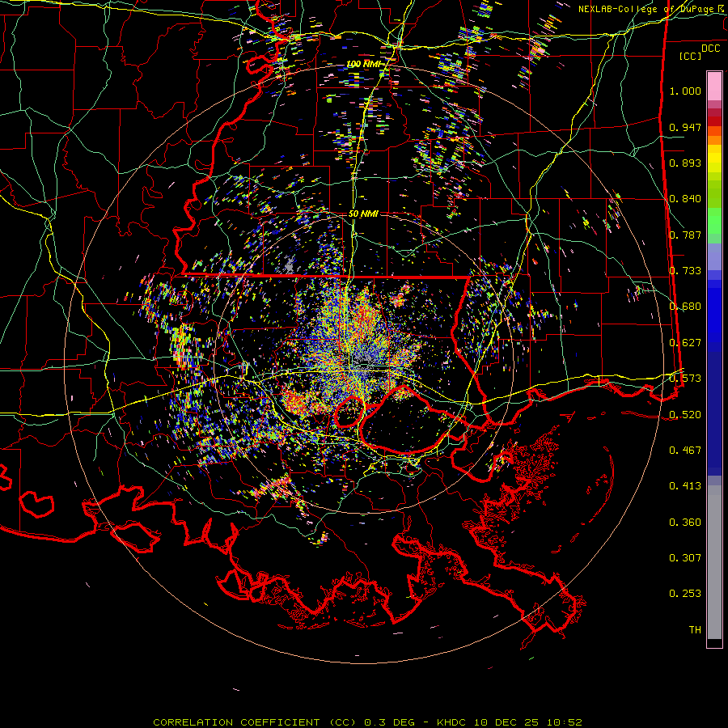Click the 0.627 legend value
This screenshot has height=728, width=728.
[x=685, y=343]
